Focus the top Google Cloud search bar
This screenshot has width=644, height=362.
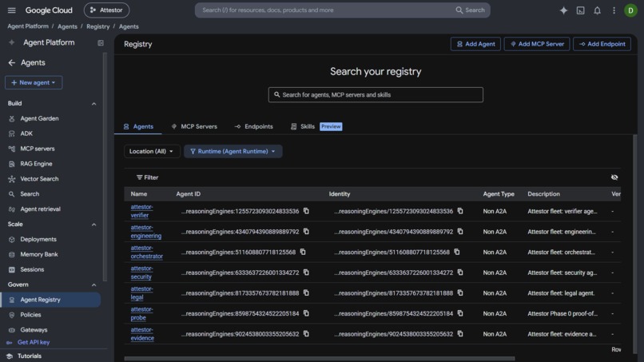pos(342,10)
